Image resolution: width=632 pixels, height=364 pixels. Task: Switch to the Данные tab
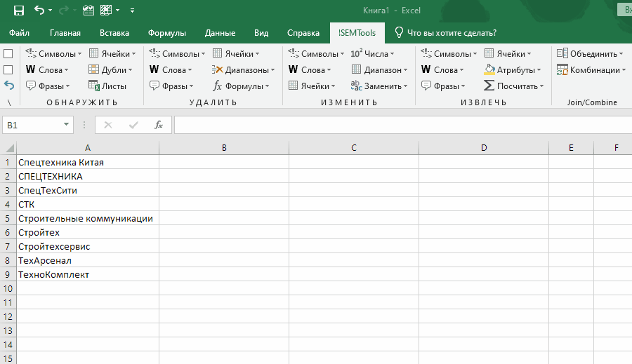tap(220, 33)
